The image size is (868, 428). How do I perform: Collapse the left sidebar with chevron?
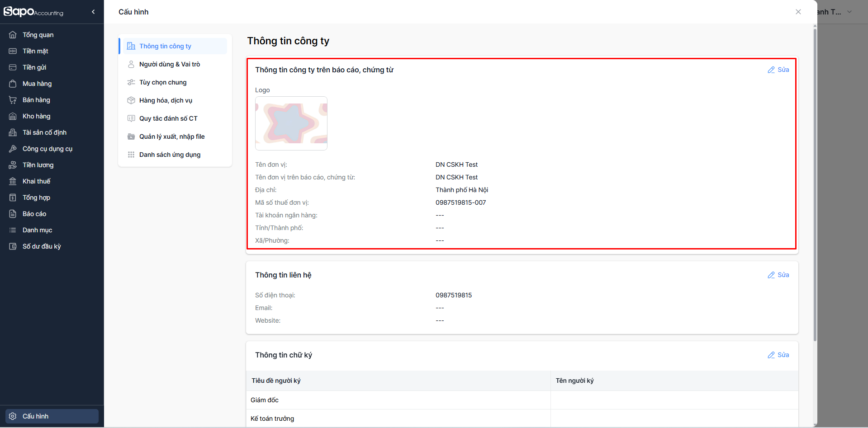[93, 12]
